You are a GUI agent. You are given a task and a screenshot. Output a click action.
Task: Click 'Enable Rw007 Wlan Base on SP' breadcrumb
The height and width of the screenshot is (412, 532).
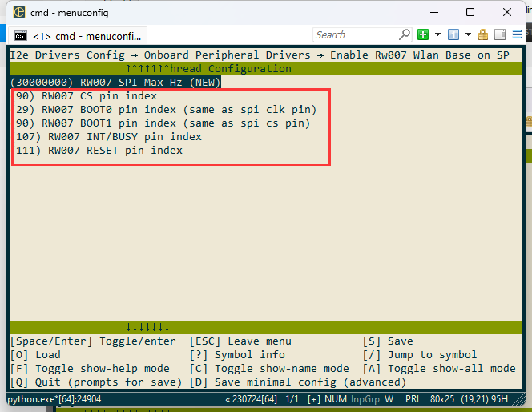420,55
